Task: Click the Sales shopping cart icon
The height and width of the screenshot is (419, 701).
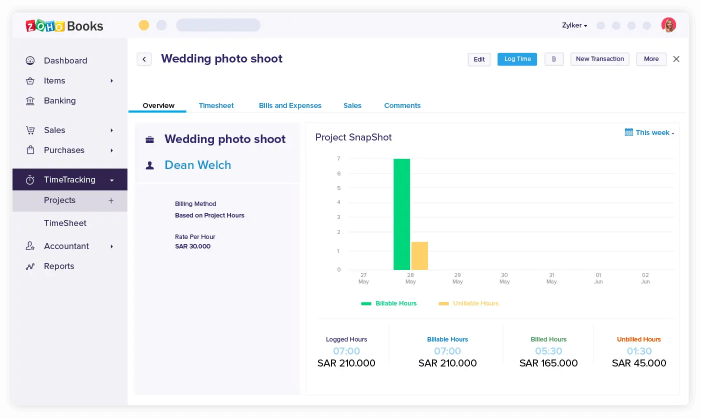Action: 31,130
